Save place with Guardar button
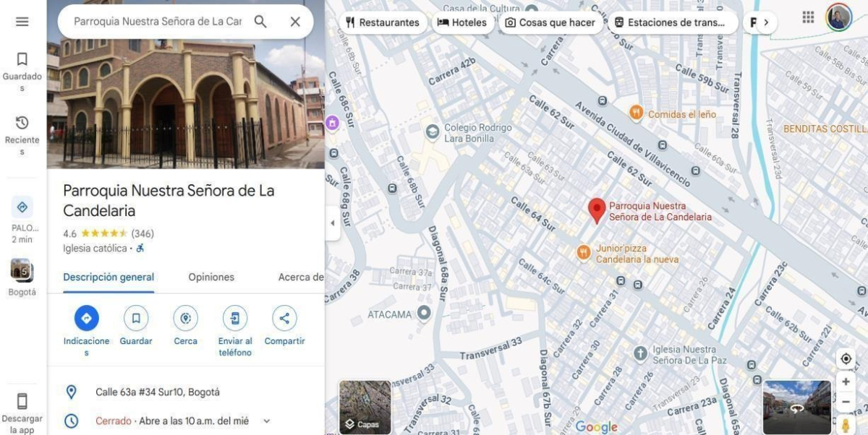This screenshot has height=435, width=868. (136, 318)
